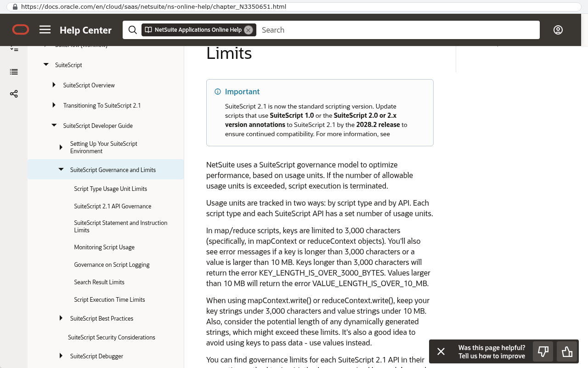Click the 'Limits' page heading
Image resolution: width=588 pixels, height=368 pixels.
pyautogui.click(x=229, y=53)
